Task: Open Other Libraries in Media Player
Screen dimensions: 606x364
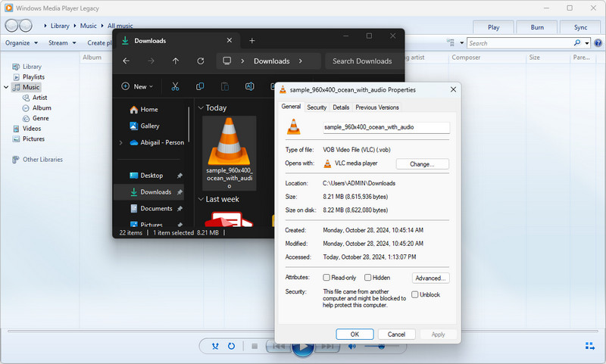Action: pyautogui.click(x=42, y=160)
